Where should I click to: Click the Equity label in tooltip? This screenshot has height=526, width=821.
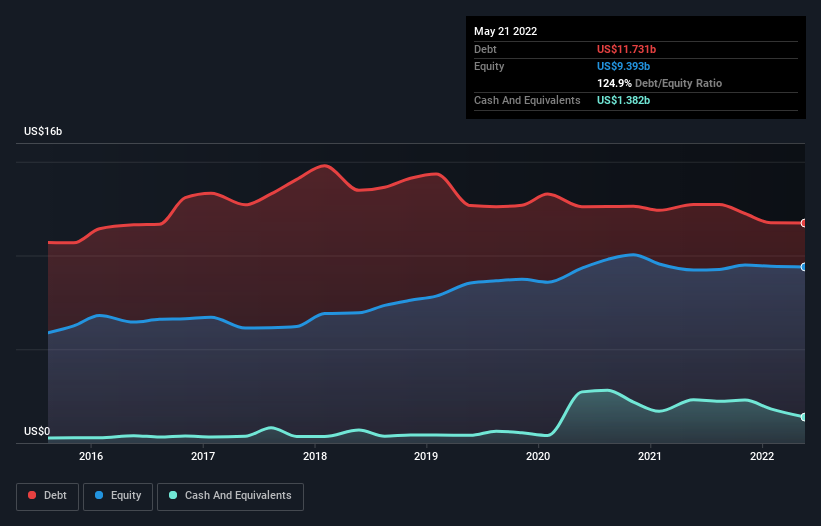[x=489, y=66]
